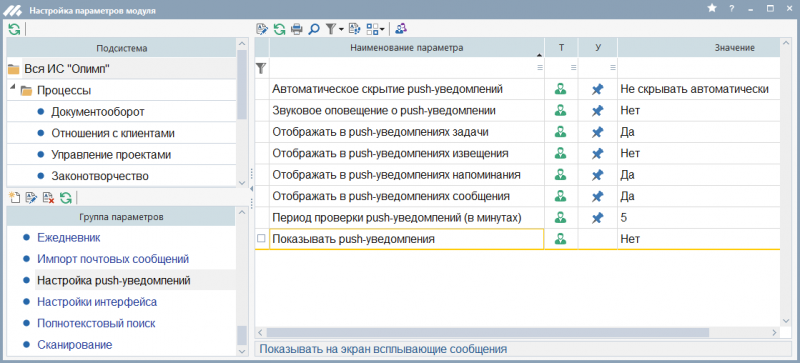Select Управление проектами subsystem
The width and height of the screenshot is (800, 363).
tap(111, 155)
